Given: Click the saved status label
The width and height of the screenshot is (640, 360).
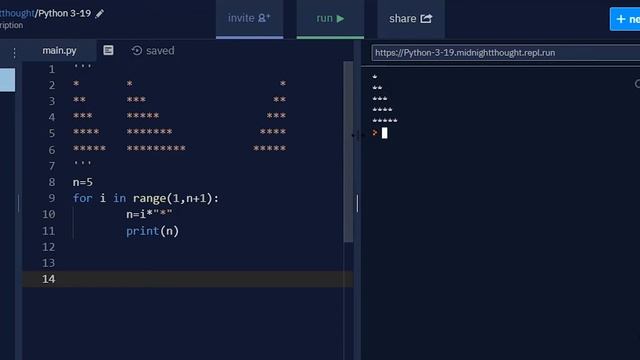Looking at the screenshot, I should [x=160, y=51].
